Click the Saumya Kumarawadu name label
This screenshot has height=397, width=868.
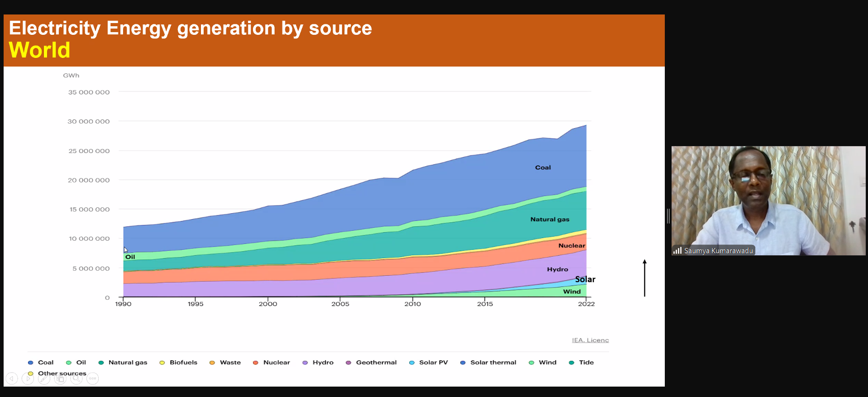pyautogui.click(x=718, y=250)
